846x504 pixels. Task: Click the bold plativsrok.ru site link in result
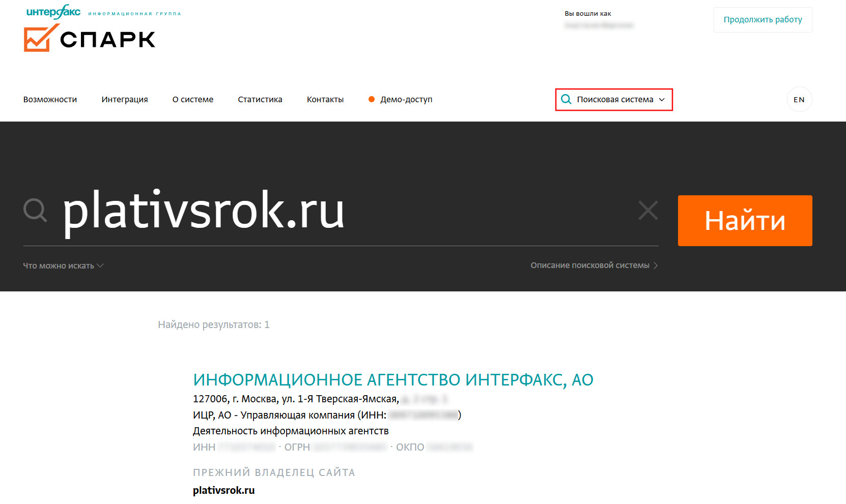(x=223, y=490)
